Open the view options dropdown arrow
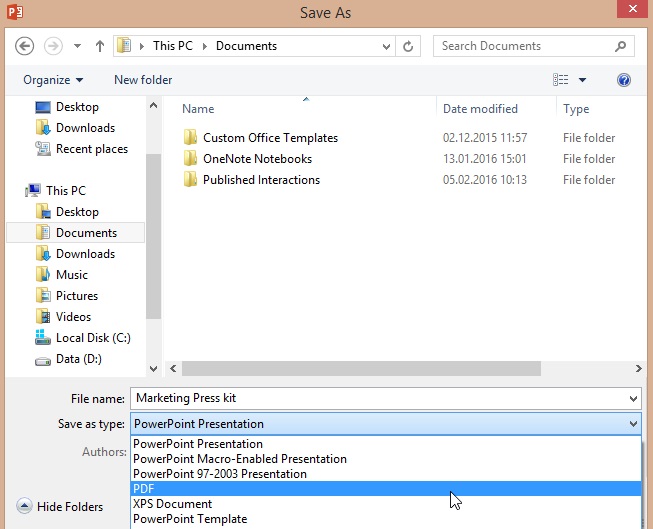This screenshot has height=529, width=653. (x=582, y=80)
